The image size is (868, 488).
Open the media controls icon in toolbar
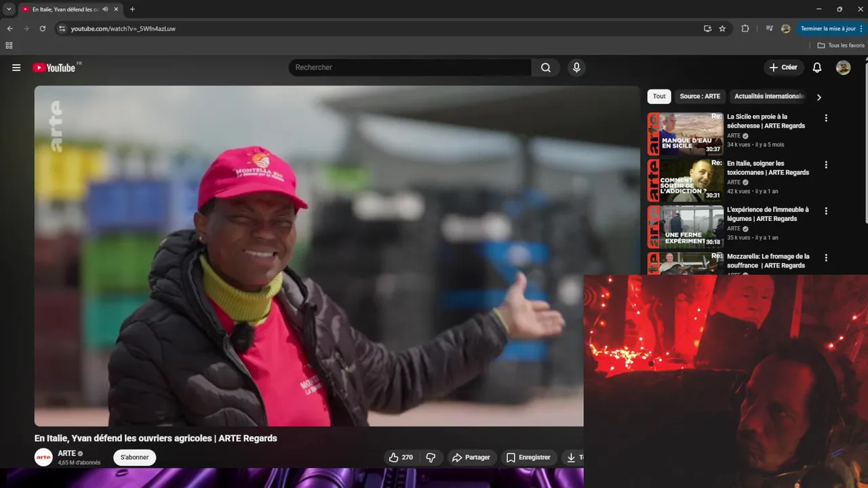770,28
